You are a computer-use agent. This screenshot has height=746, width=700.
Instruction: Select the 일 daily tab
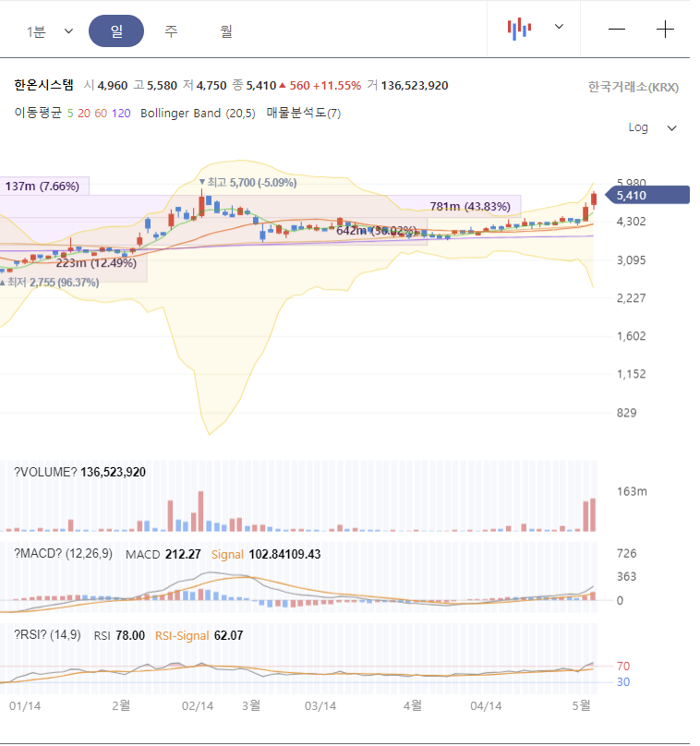[x=116, y=30]
